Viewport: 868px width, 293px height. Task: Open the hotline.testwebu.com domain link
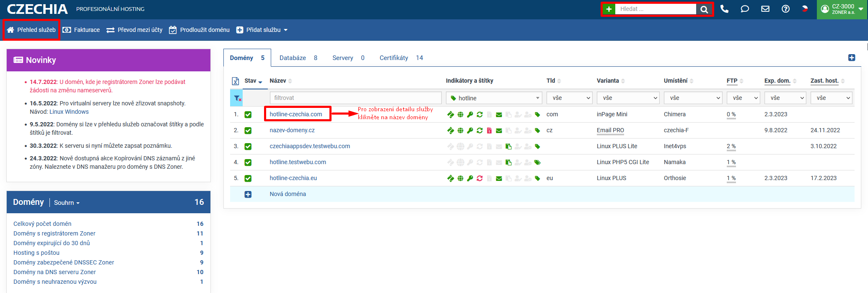click(298, 162)
